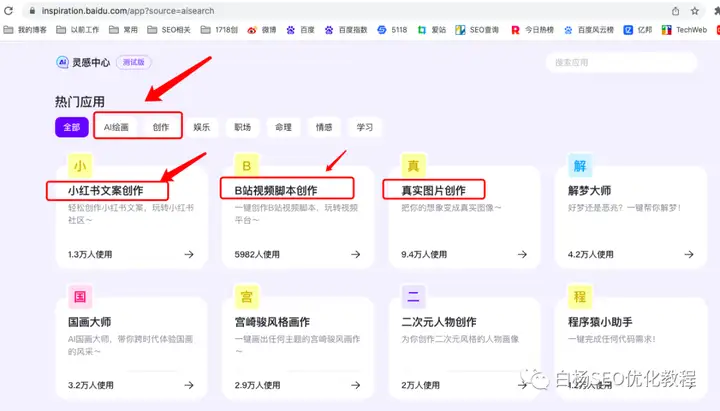Click the 2万人使用 usage count
Screen dimensions: 720x411
coord(421,385)
